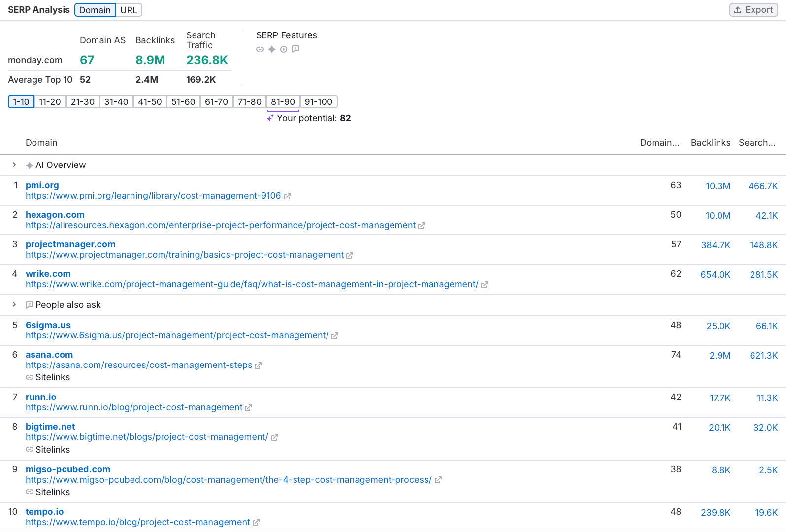Select the 11-20 results range tab
The height and width of the screenshot is (532, 786).
(x=50, y=101)
